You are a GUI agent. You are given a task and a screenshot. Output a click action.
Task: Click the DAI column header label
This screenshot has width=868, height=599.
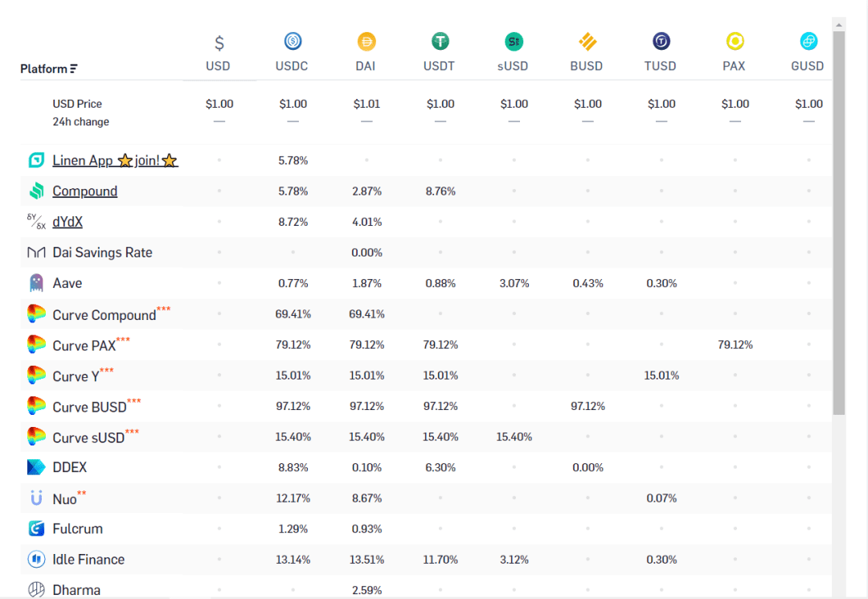tap(366, 66)
